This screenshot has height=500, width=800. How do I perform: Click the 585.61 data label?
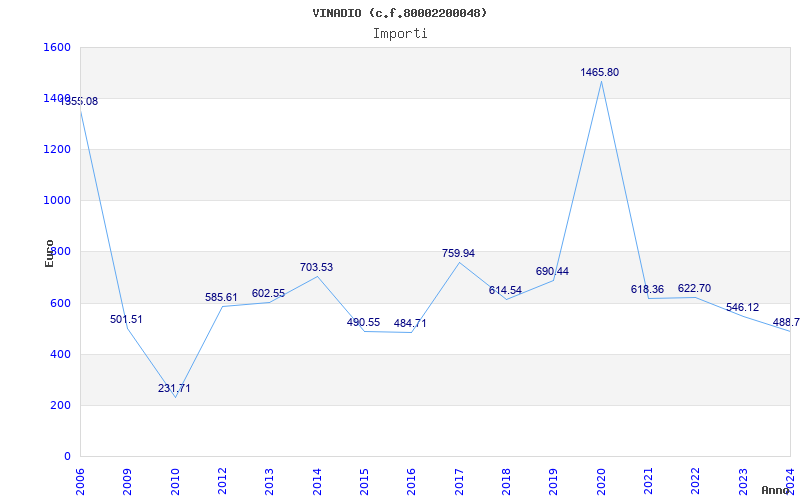pyautogui.click(x=221, y=297)
